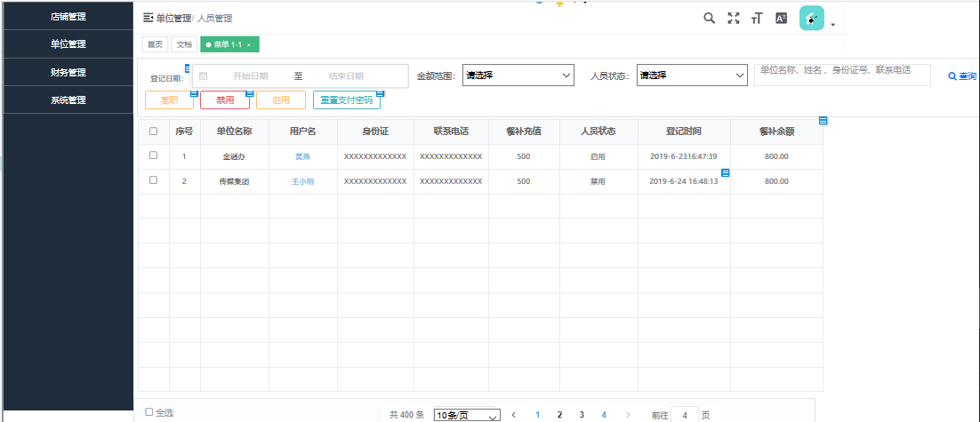Click 单位管理 in breadcrumb
The width and height of the screenshot is (980, 422).
(x=173, y=19)
